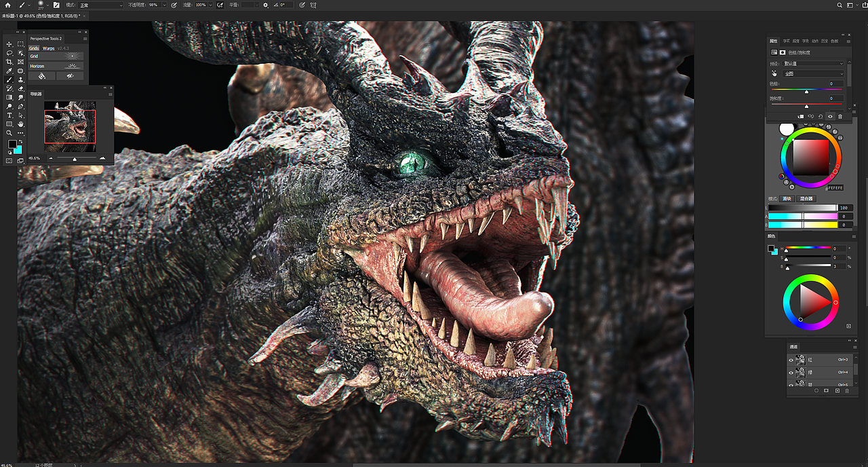Viewport: 868px width, 467px height.
Task: Click the Grid button in Perspective Tools
Action: coord(56,56)
